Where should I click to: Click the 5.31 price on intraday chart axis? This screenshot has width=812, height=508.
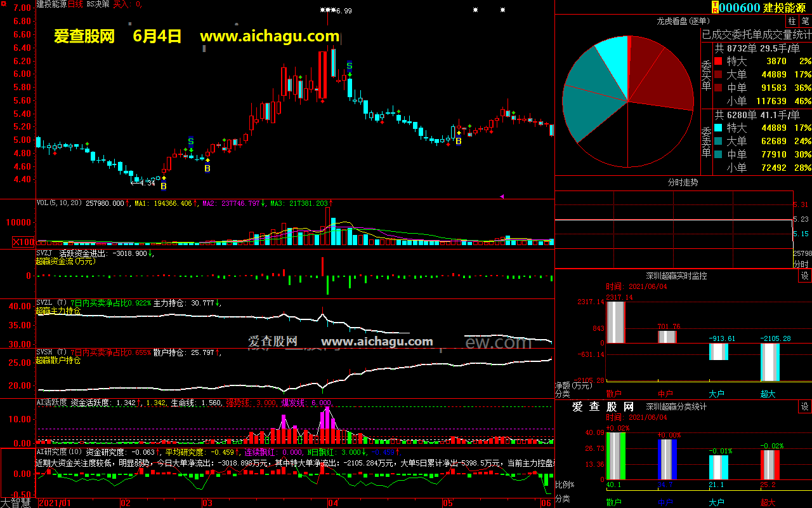801,204
